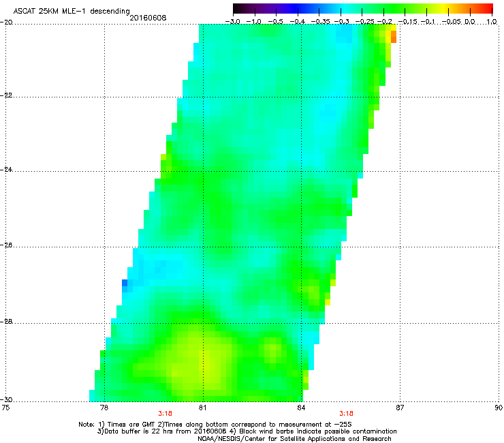
Task: Click the red 3:18 time between 78 and 81
Action: [x=166, y=414]
